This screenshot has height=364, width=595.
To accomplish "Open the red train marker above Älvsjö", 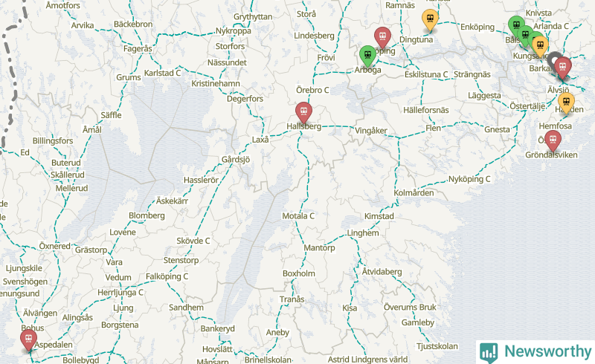I will tap(563, 68).
